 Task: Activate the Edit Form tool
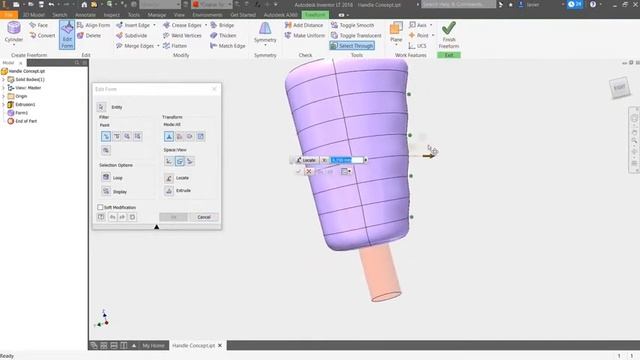click(67, 35)
